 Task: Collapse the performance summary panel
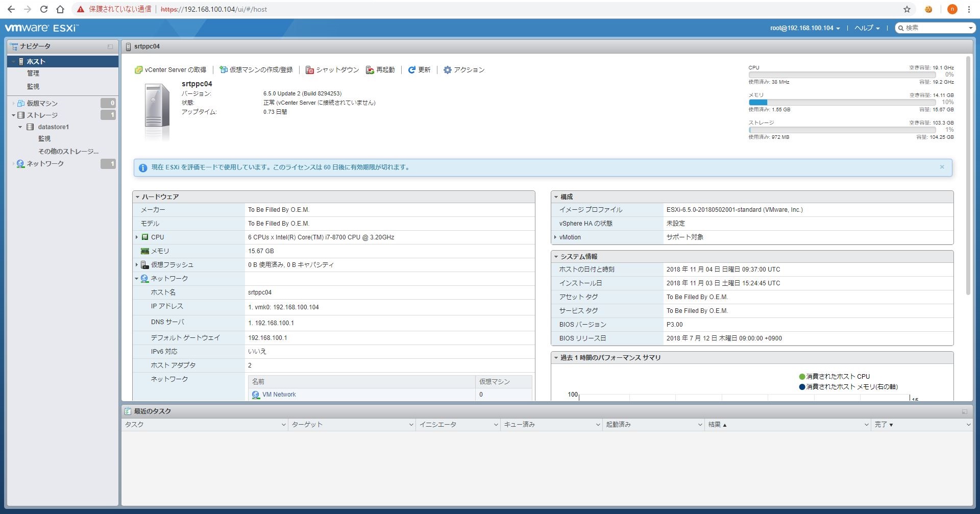coord(556,358)
